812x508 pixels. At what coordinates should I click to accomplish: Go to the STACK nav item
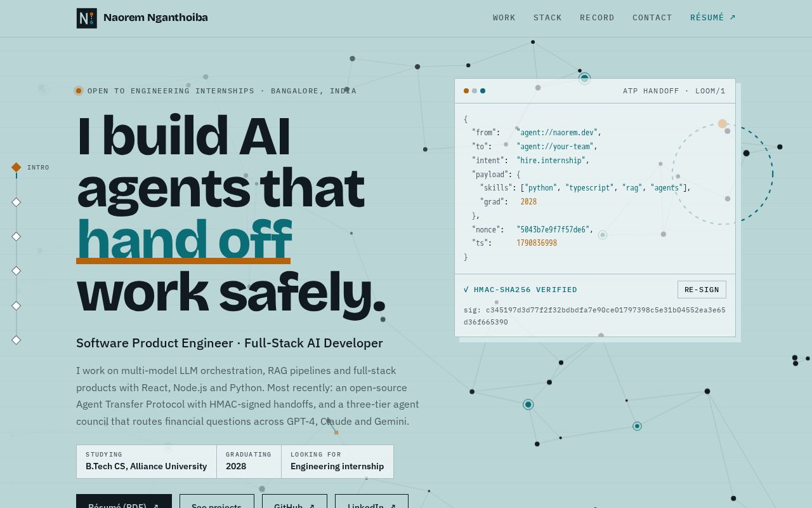(547, 18)
